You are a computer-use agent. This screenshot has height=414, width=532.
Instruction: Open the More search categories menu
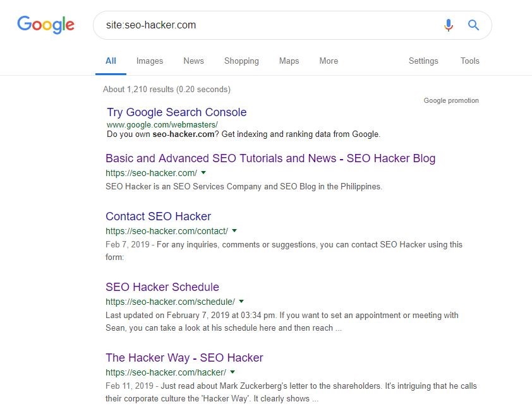(x=329, y=61)
